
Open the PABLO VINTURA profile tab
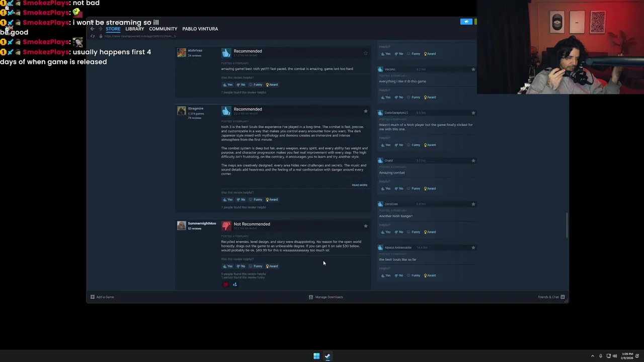(200, 29)
